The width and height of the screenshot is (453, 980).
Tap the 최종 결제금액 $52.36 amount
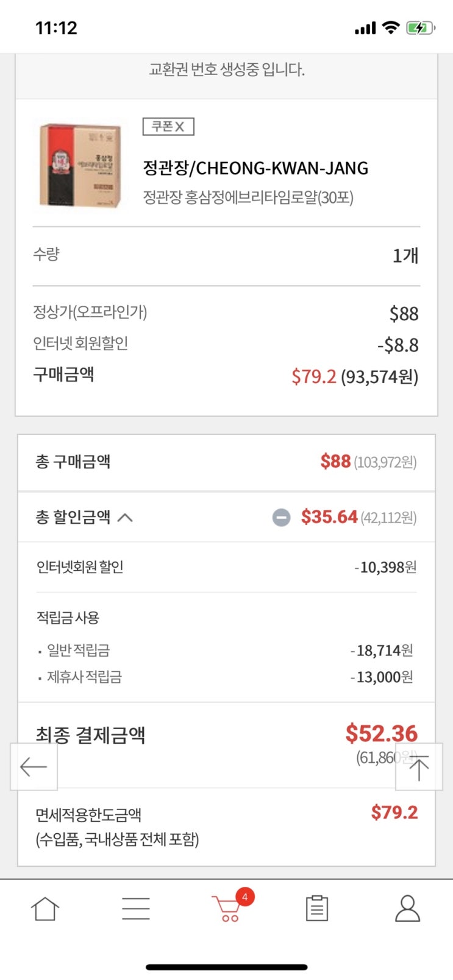click(381, 733)
